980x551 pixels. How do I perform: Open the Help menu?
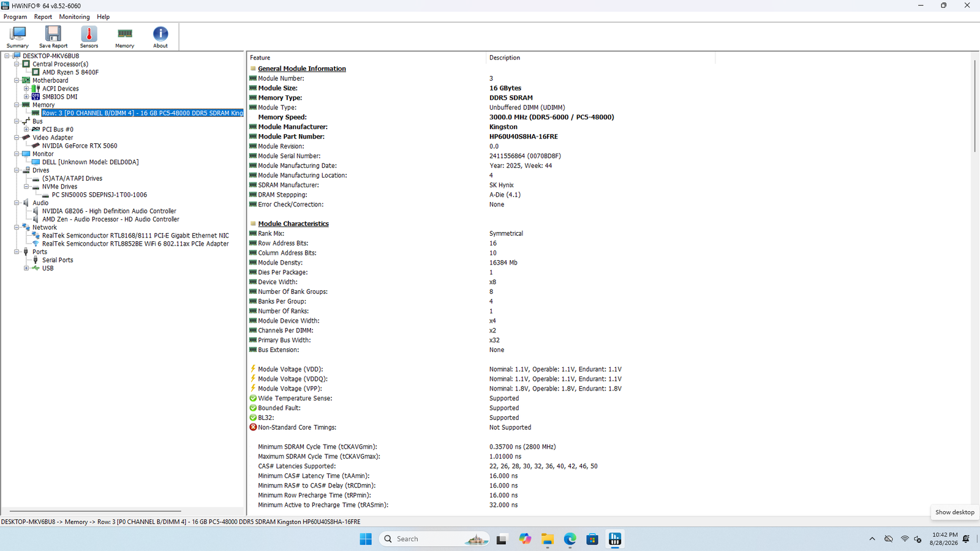tap(104, 17)
